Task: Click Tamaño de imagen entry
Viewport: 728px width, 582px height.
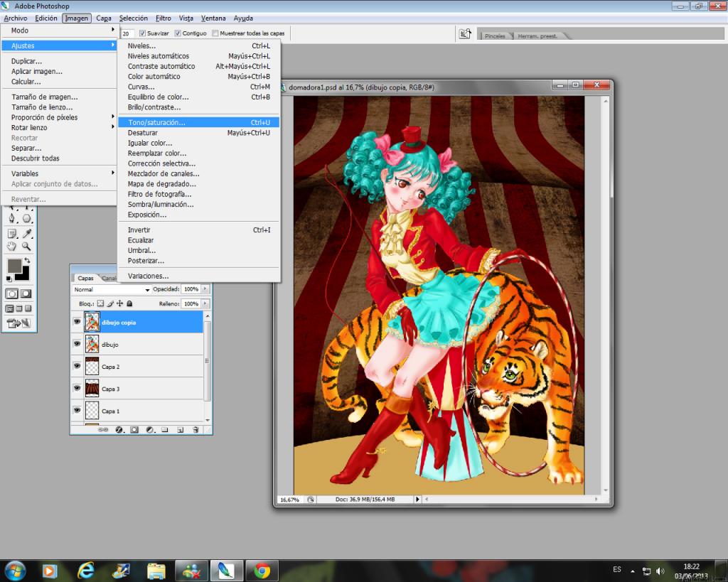Action: tap(59, 97)
